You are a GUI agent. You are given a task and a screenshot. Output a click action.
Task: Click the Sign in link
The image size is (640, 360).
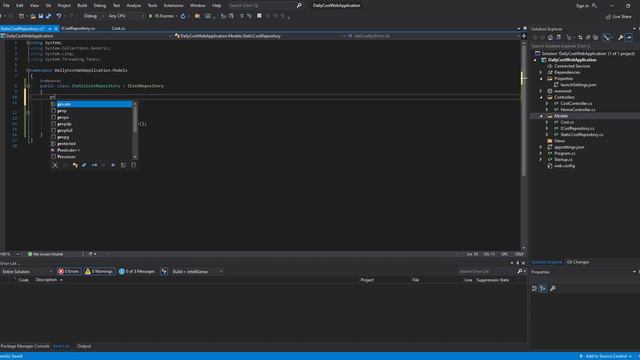tap(582, 6)
